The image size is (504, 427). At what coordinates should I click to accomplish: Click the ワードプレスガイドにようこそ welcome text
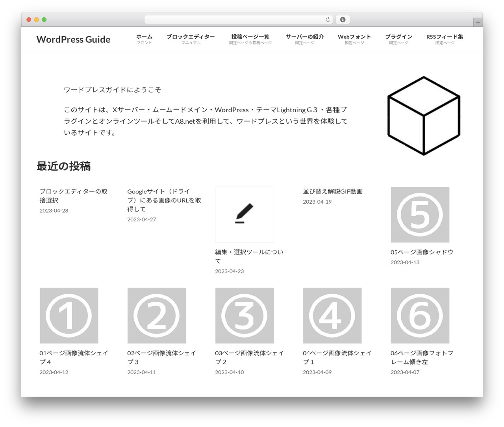pyautogui.click(x=112, y=90)
